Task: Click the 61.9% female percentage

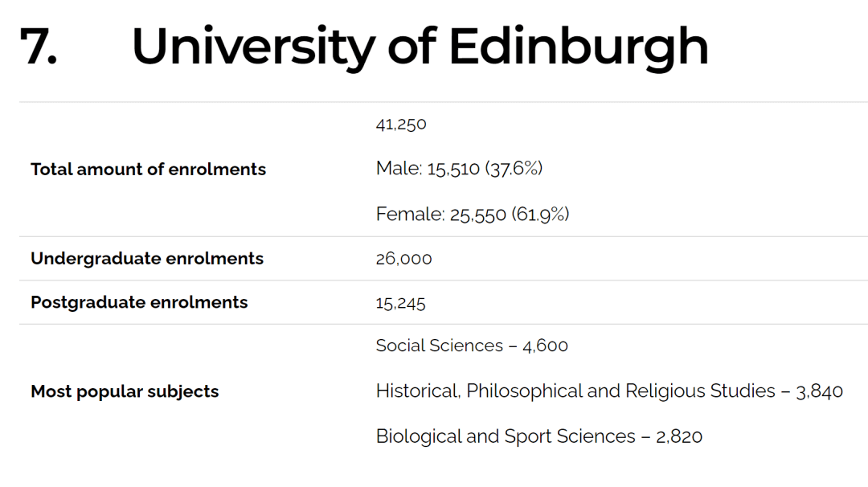Action: pos(540,215)
